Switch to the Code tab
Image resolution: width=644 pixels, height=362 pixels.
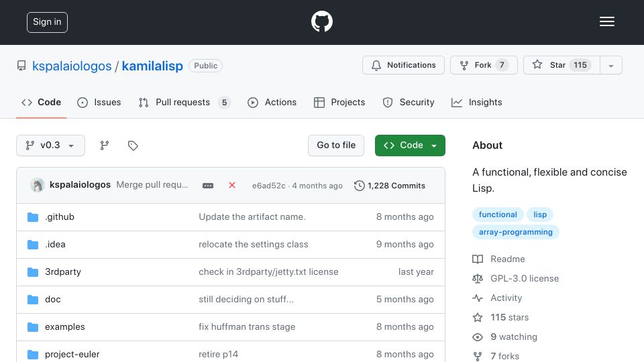coord(42,102)
